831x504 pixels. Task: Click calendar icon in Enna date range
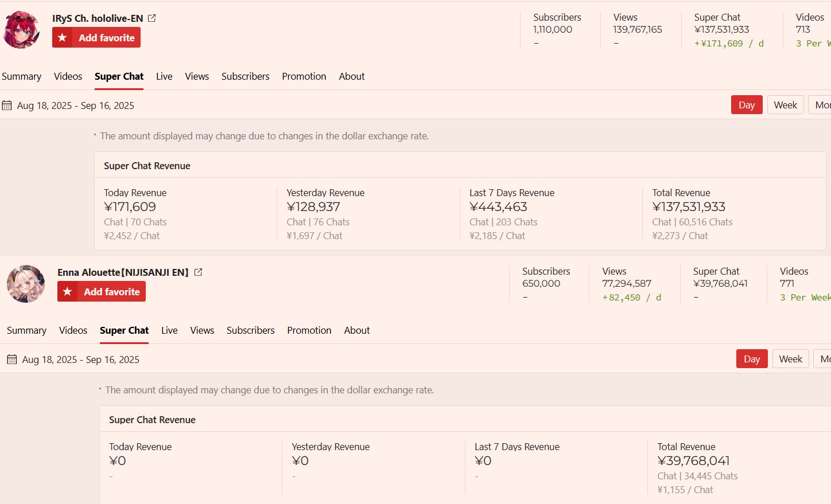click(12, 360)
